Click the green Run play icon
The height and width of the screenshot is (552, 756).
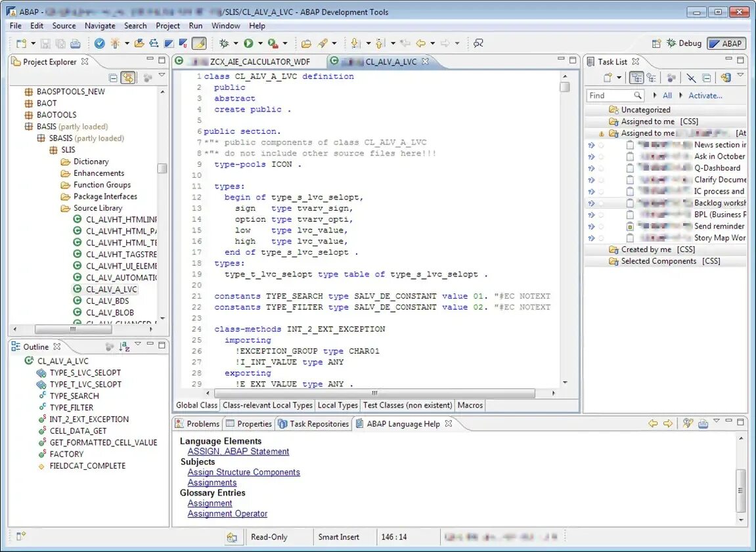pos(248,44)
